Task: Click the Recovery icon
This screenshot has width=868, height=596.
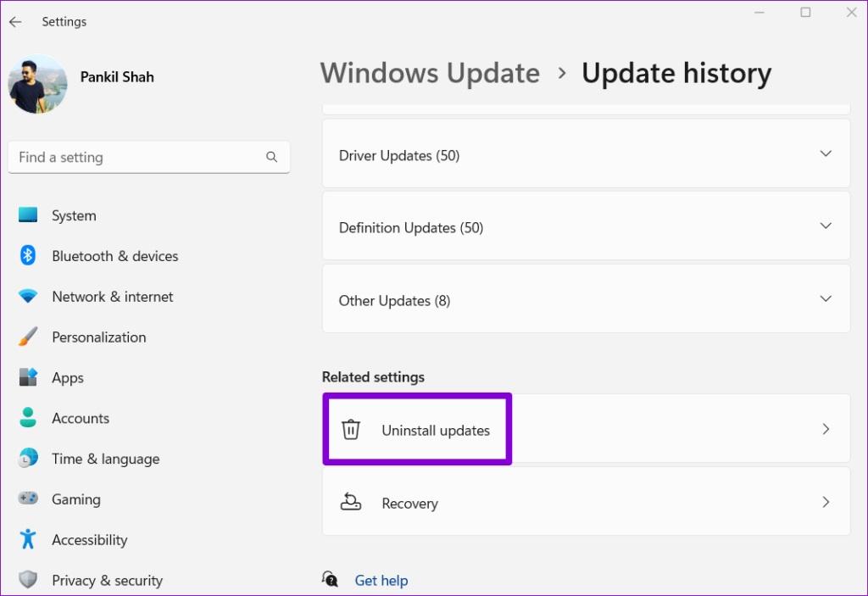Action: point(350,502)
